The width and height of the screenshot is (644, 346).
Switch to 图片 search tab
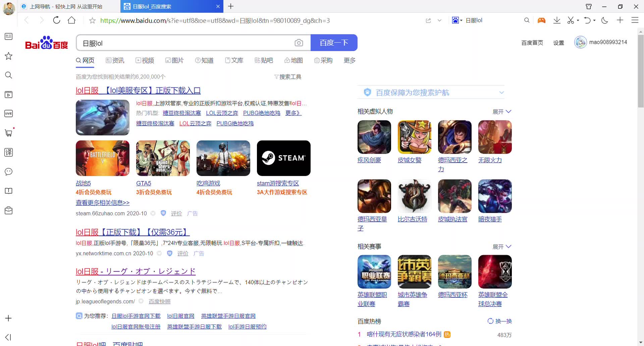coord(174,60)
